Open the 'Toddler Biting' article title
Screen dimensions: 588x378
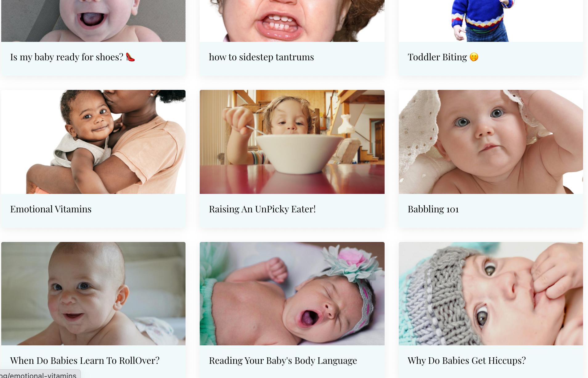tap(437, 57)
